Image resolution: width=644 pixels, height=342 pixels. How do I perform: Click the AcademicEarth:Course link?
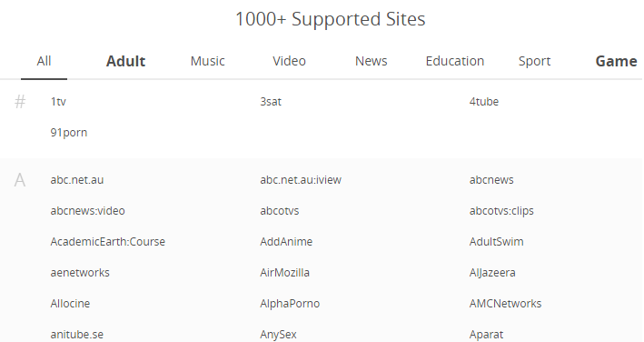(107, 241)
